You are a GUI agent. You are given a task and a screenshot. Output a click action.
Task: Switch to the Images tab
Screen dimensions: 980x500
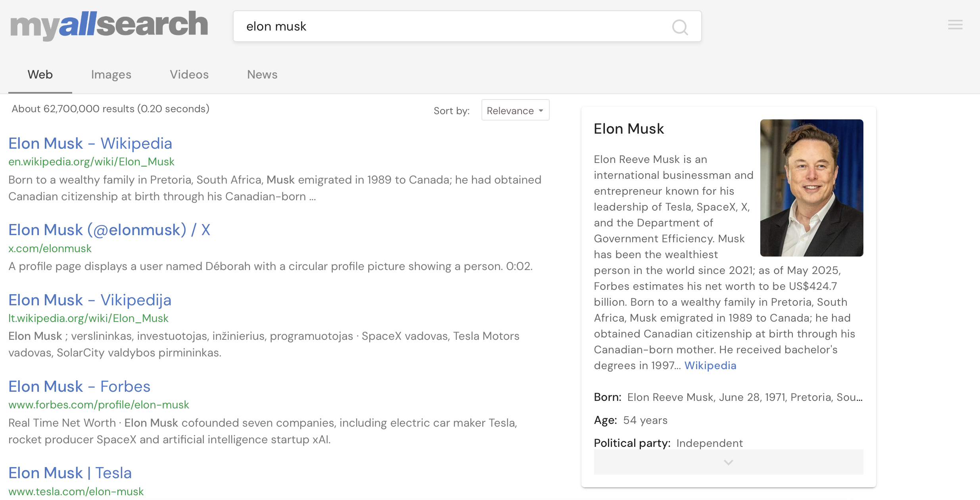[111, 75]
